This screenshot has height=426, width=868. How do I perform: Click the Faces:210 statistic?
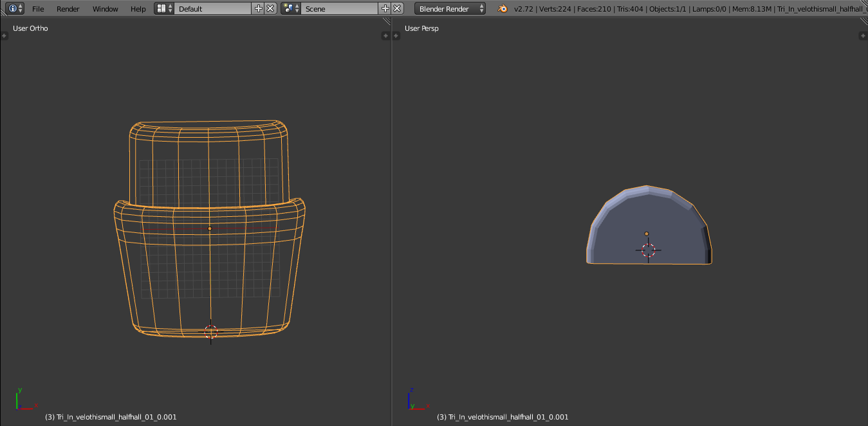[595, 9]
